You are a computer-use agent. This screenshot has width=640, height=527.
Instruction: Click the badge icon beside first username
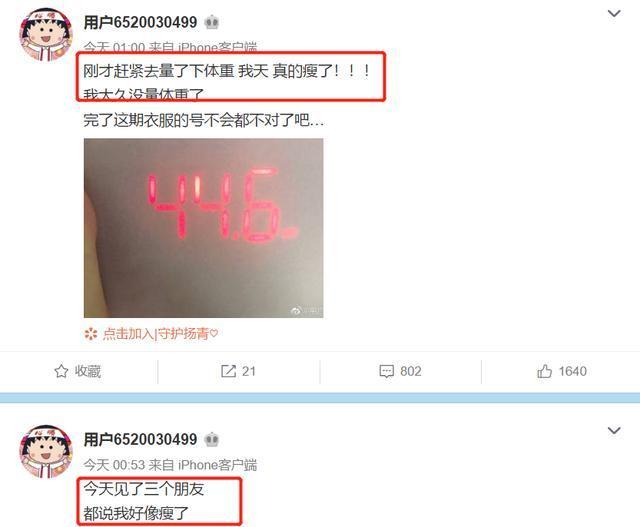[x=211, y=22]
